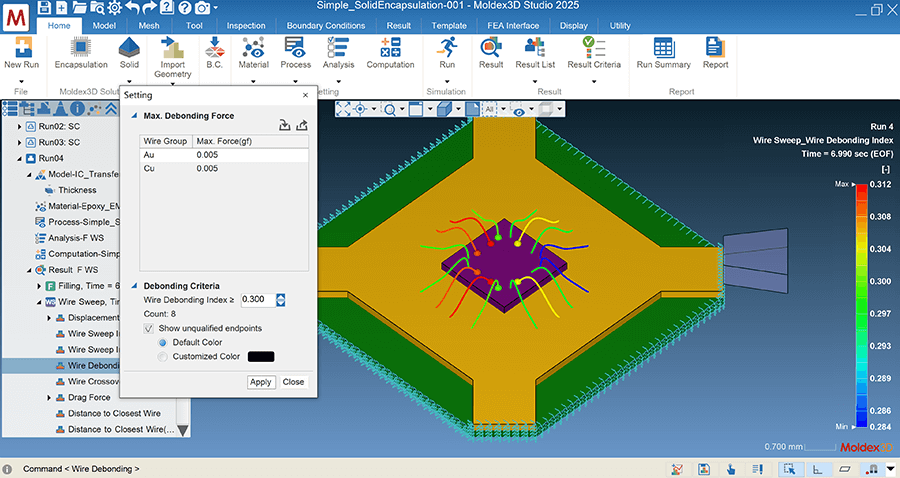Switch to the Model ribbon tab

tap(104, 25)
